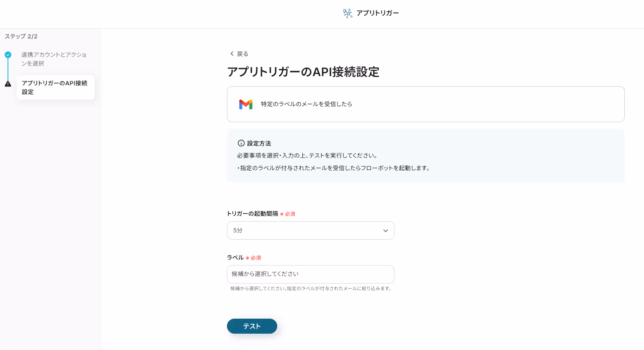Click the ステップ 2/2 label
Viewport: 644px width, 350px height.
tap(21, 36)
